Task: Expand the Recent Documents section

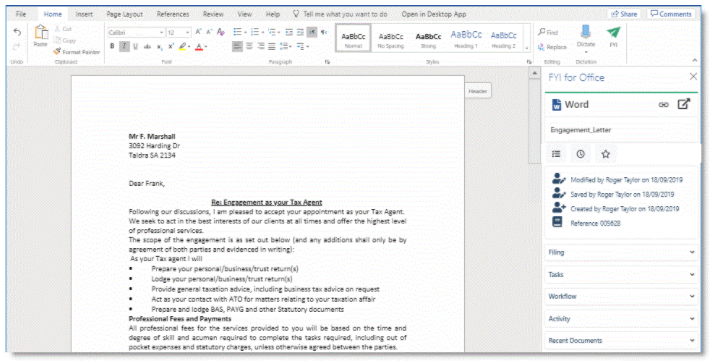Action: click(621, 340)
